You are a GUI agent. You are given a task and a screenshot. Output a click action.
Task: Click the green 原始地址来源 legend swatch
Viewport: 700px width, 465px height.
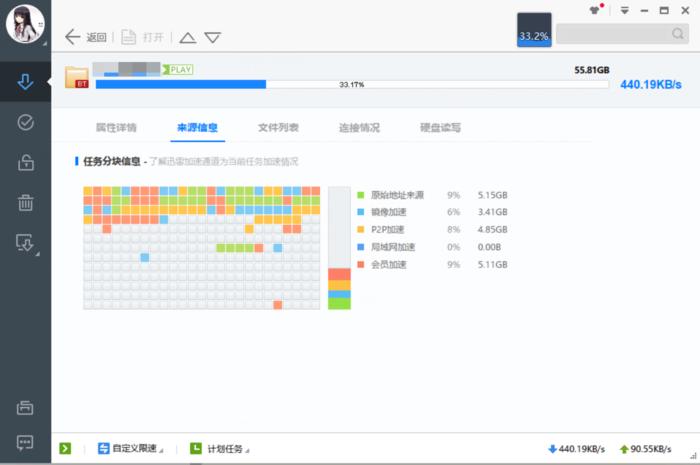pos(361,195)
